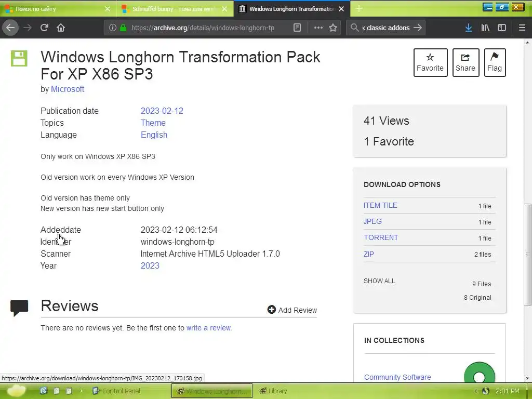
Task: Click the 41 Views statistic
Action: (387, 121)
